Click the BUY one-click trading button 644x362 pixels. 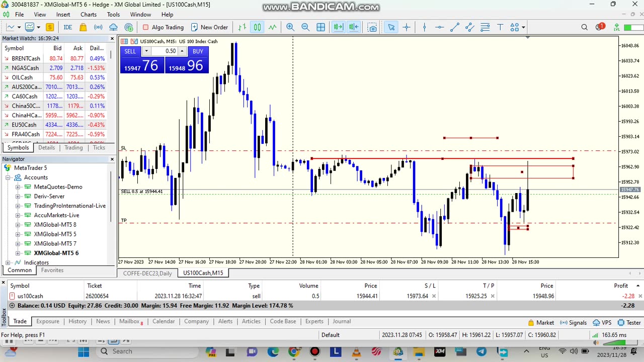pos(198,51)
